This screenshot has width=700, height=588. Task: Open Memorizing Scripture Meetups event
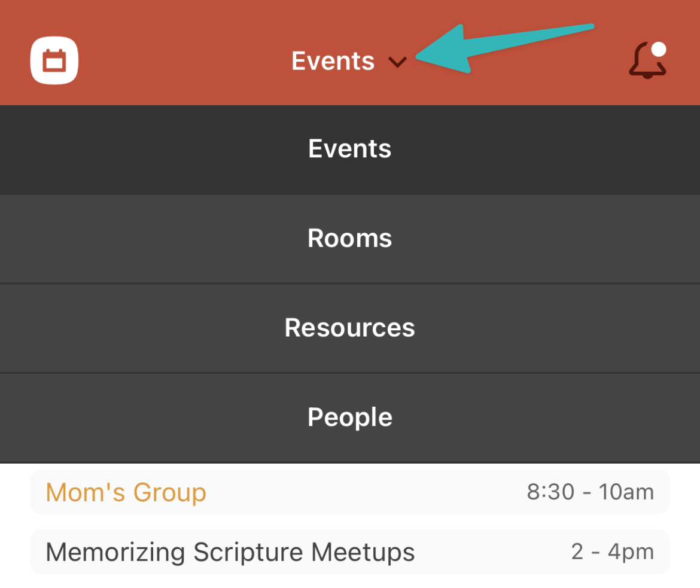pyautogui.click(x=230, y=552)
